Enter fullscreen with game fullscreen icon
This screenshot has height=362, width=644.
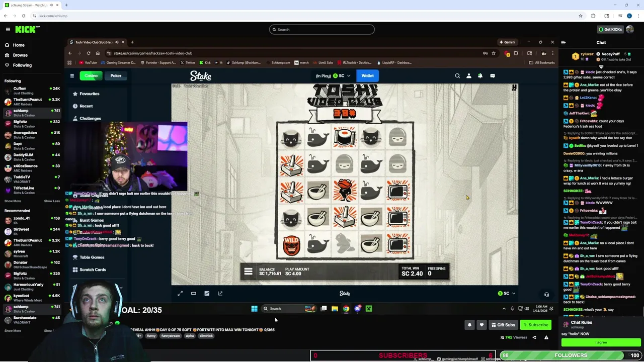(180, 294)
